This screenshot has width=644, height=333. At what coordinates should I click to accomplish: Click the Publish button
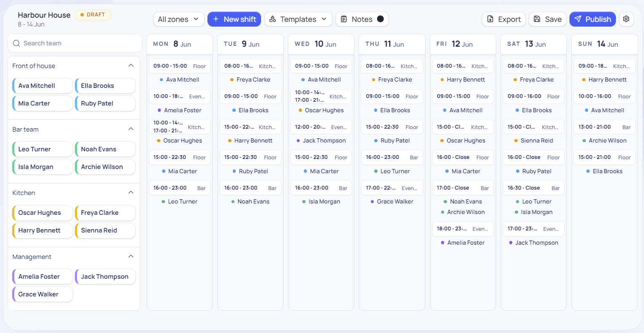point(593,19)
